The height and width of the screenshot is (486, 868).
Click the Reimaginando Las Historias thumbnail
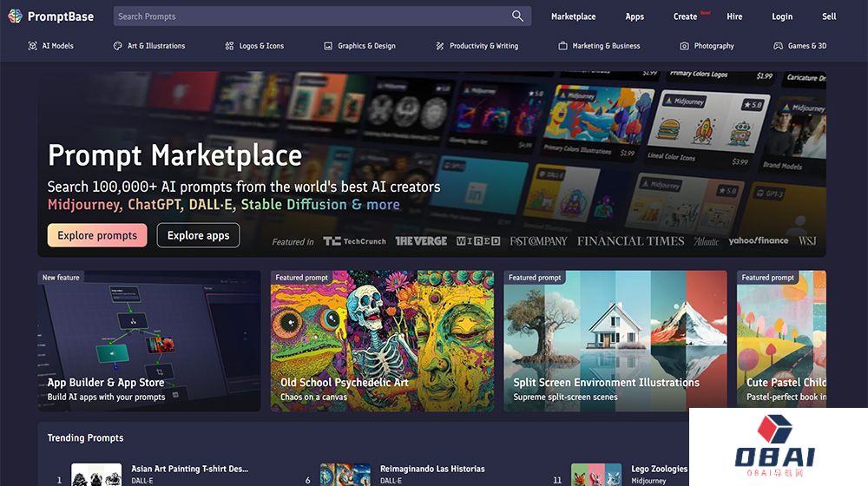(x=345, y=475)
